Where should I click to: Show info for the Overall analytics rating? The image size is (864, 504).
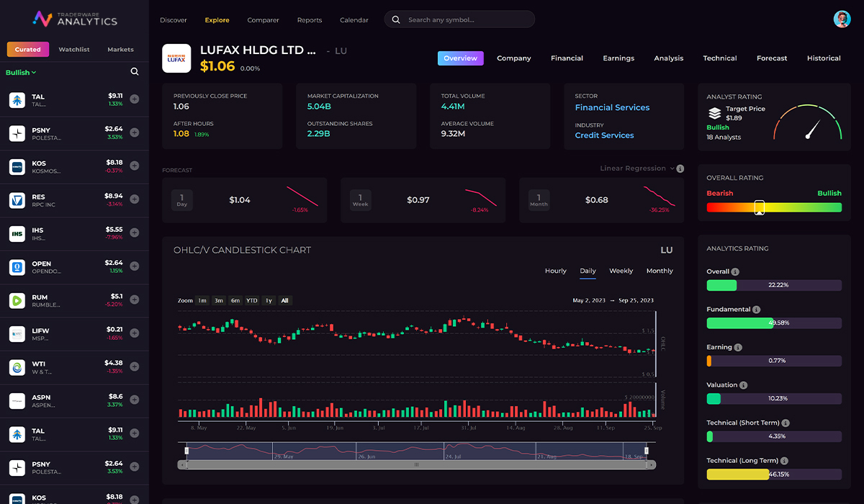(x=735, y=272)
